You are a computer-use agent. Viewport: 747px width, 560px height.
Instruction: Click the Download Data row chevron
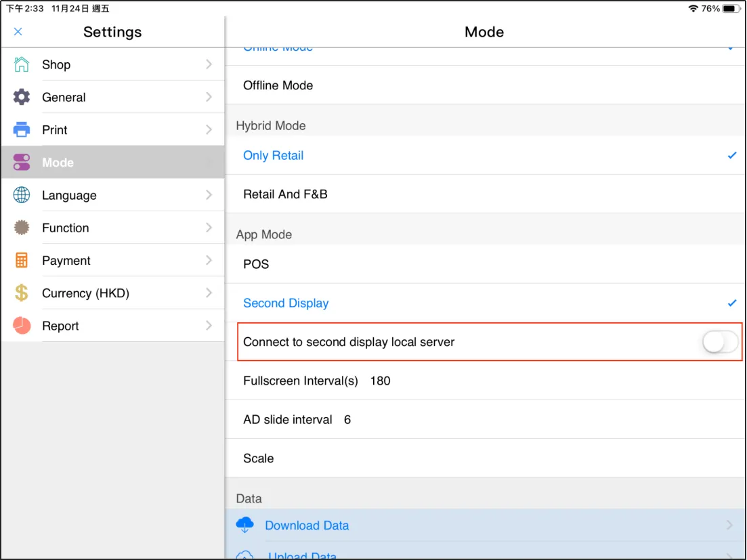click(729, 525)
